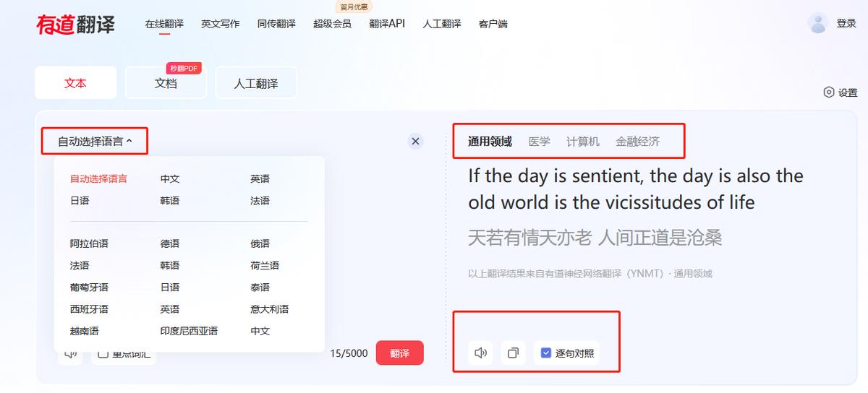Switch to the 文档 translation tab
This screenshot has width=868, height=393.
166,83
